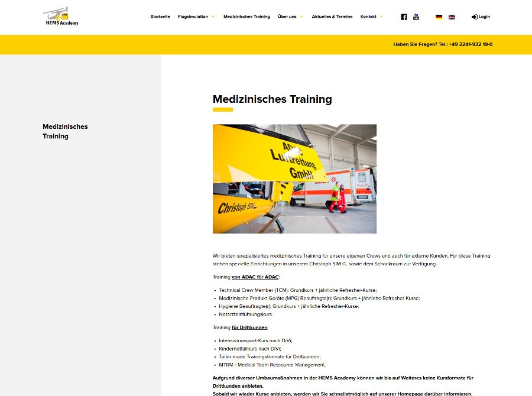Open the Facebook page icon
Screen dimensions: 532x396
[404, 17]
